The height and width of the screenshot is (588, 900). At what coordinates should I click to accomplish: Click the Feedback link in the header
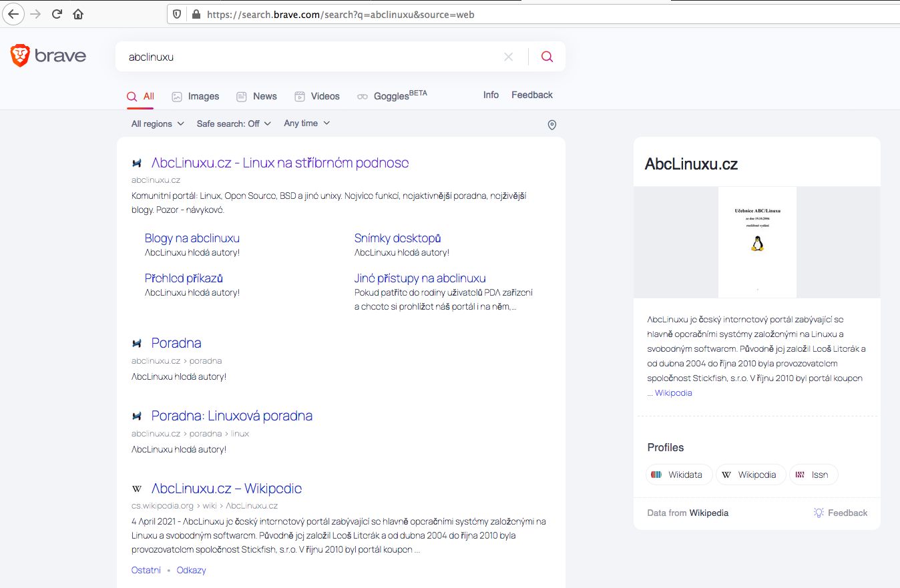pyautogui.click(x=532, y=95)
